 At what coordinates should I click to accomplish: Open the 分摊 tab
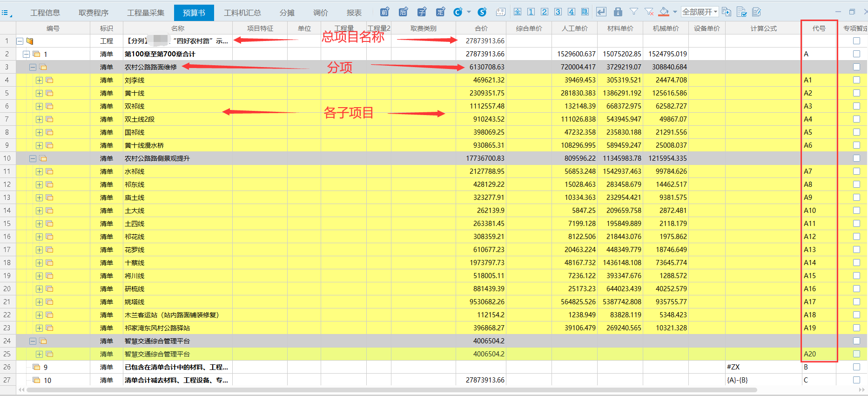click(287, 13)
